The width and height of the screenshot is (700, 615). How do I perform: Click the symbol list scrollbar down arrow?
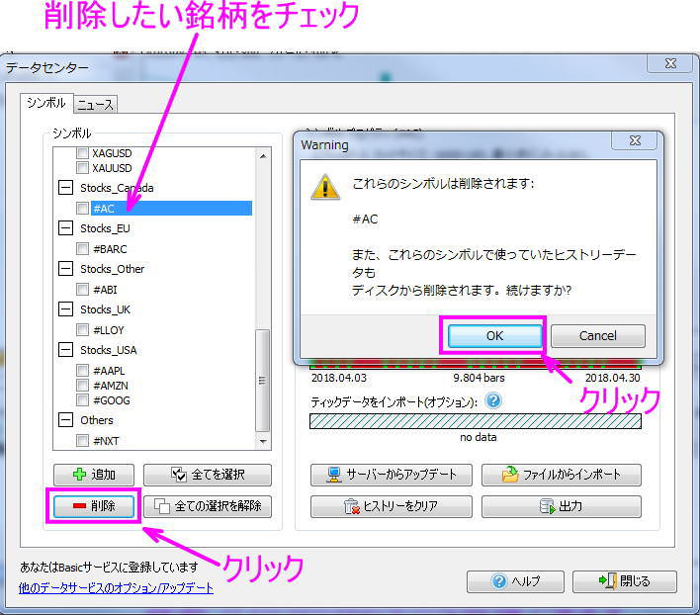[x=263, y=442]
